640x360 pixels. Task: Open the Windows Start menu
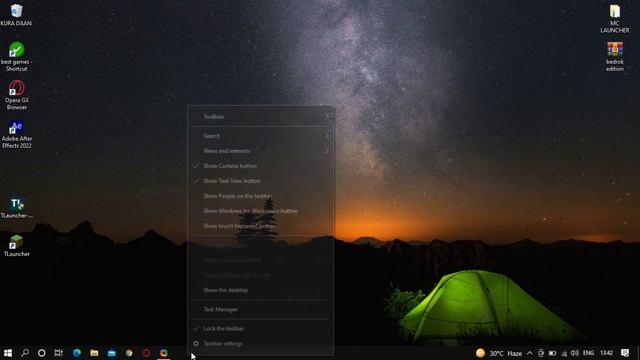8,353
